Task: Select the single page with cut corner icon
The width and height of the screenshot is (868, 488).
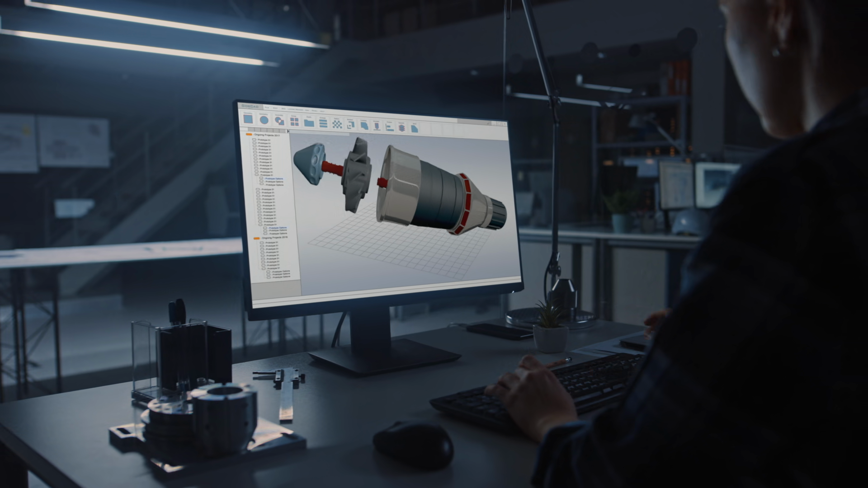Action: (x=415, y=129)
